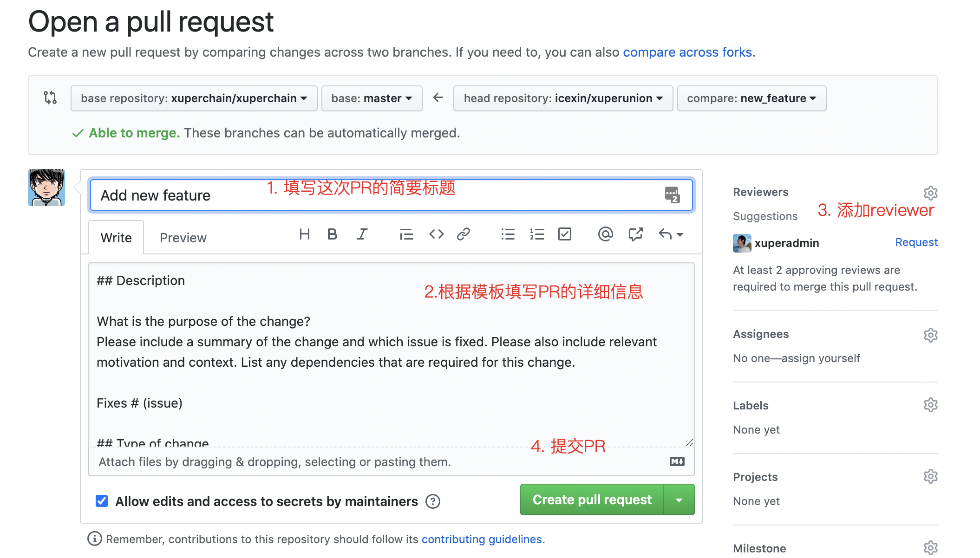Add a hyperlink to text
This screenshot has width=980, height=558.
464,234
